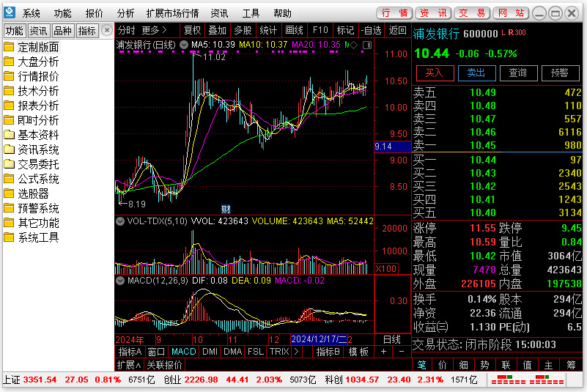The image size is (587, 392).
Task: Open the 帮助 menu
Action: pos(282,13)
